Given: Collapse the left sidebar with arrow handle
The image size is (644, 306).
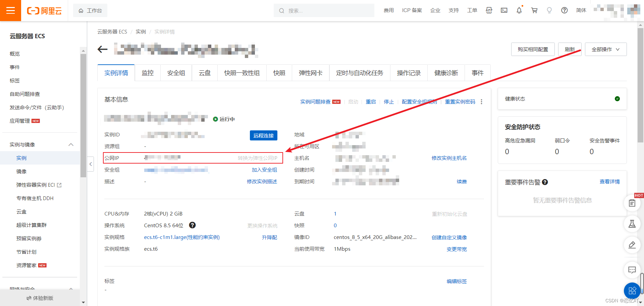Looking at the screenshot, I should tap(91, 164).
